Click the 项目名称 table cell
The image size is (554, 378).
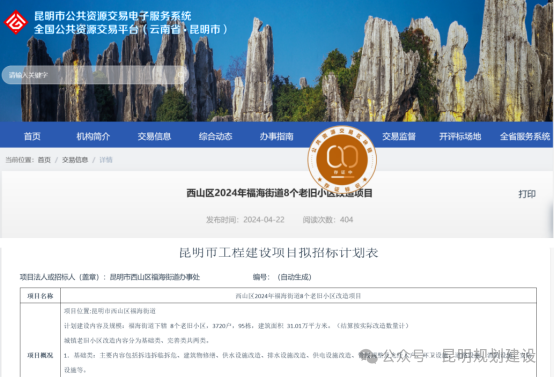click(x=40, y=296)
